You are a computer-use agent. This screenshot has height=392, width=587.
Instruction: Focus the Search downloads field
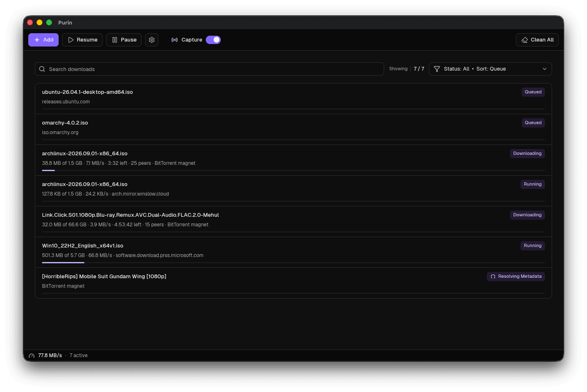pos(210,69)
